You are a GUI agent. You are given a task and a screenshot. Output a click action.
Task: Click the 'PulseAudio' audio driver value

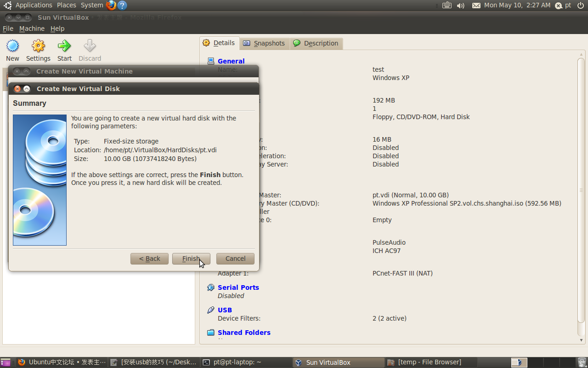pos(389,242)
